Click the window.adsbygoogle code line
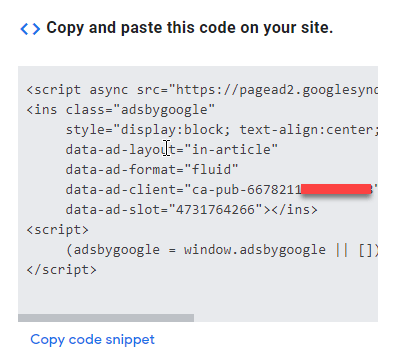Image resolution: width=401 pixels, height=362 pixels. (x=222, y=250)
